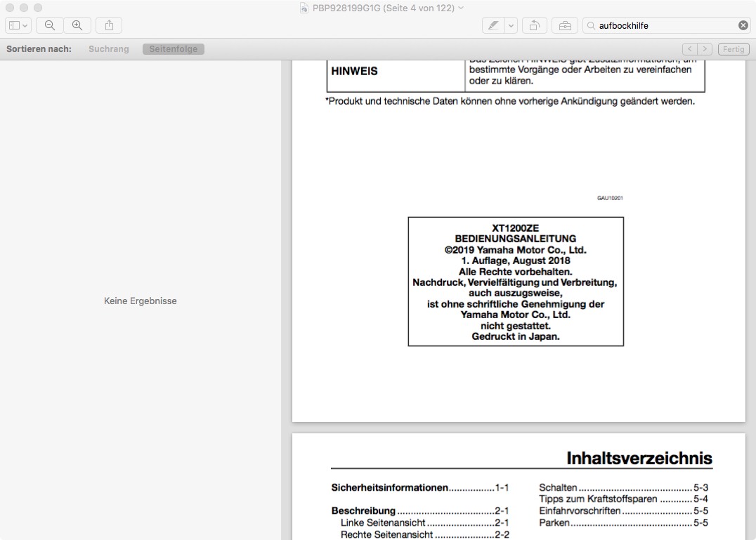Screen dimensions: 756x540
Task: Clear the search text 'aufbockhilfe'
Action: 743,25
